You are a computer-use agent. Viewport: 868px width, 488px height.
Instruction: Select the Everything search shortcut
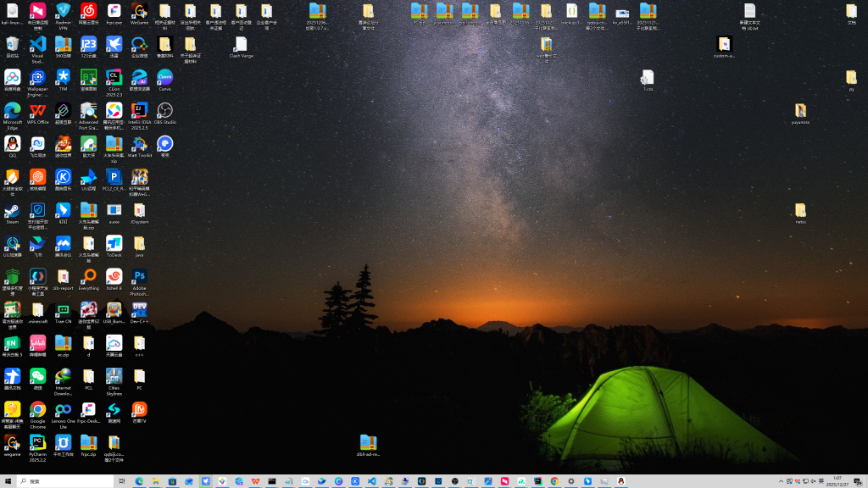[x=88, y=277]
